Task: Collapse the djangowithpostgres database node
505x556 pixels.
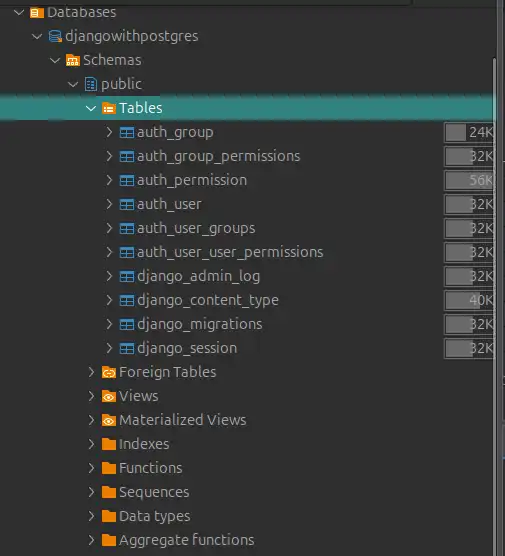Action: click(37, 36)
